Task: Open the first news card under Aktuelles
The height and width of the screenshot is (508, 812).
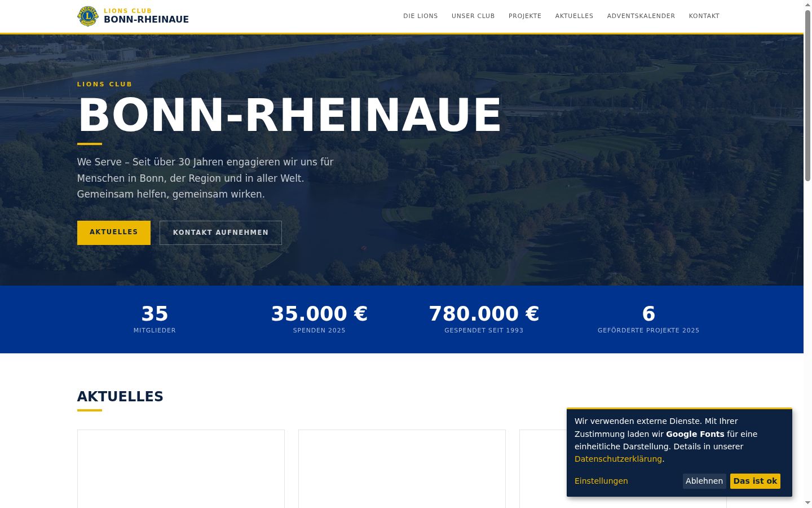Action: (x=181, y=468)
